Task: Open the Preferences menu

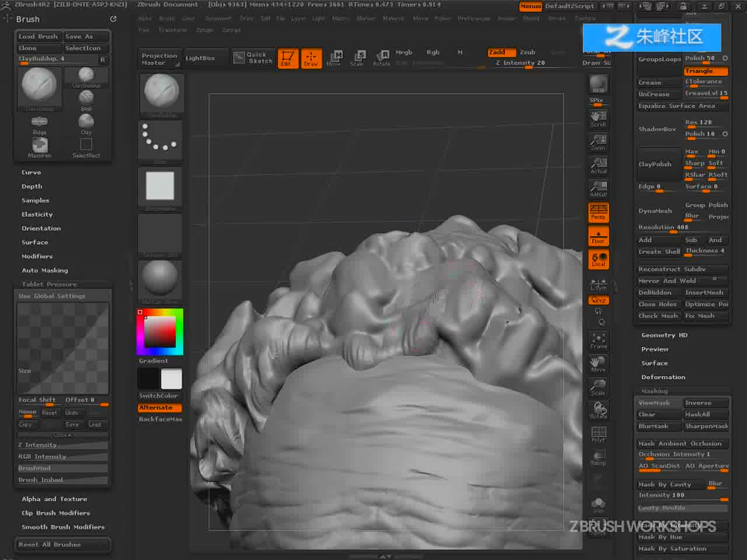Action: point(474,19)
